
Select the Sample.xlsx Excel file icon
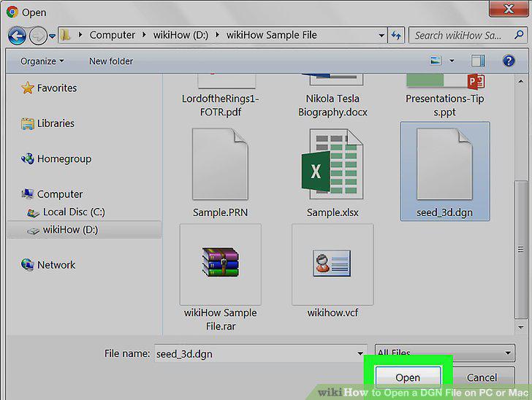point(332,164)
